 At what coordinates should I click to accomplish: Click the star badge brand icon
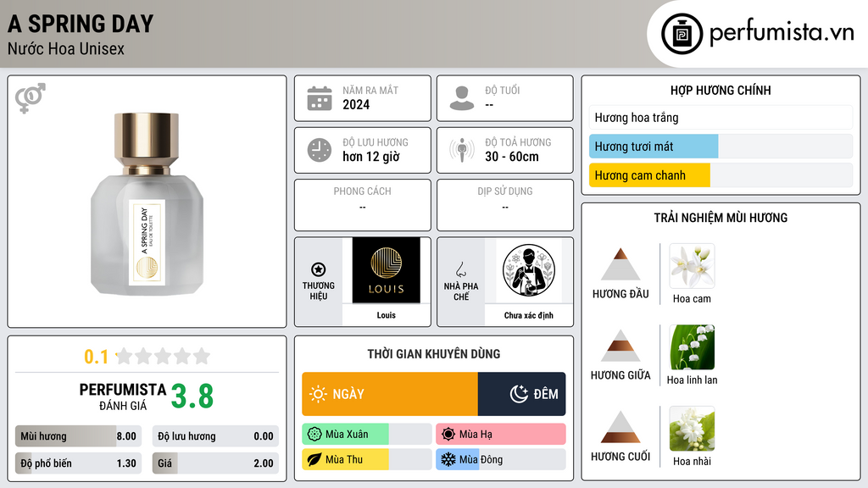click(x=319, y=269)
